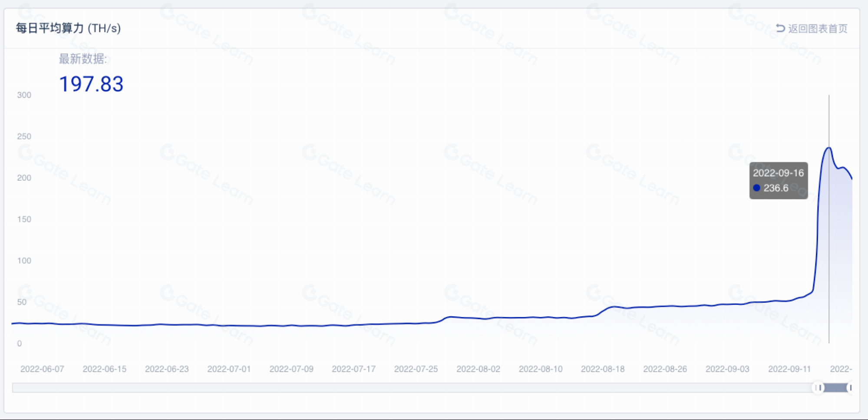Click the right handle of range slider

click(850, 387)
